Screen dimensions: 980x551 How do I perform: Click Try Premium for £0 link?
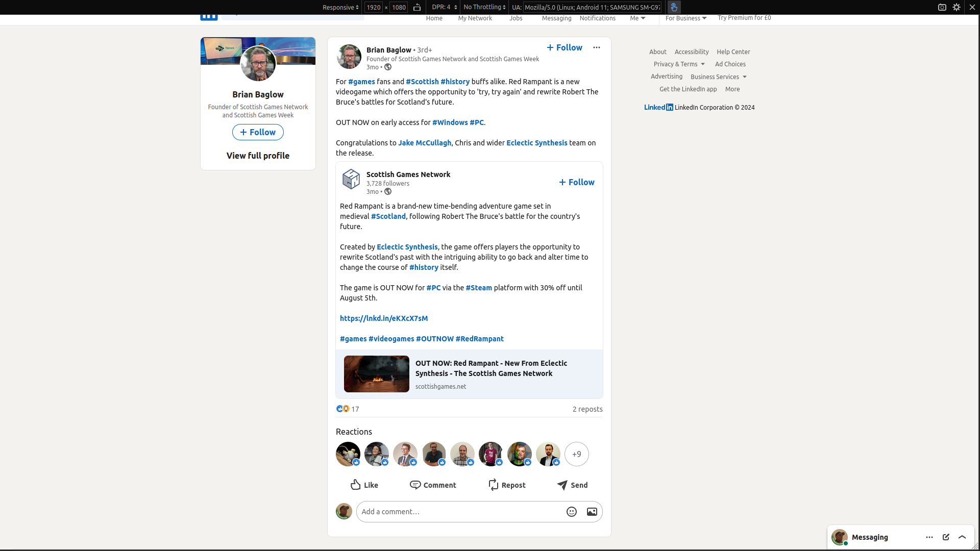pyautogui.click(x=744, y=18)
